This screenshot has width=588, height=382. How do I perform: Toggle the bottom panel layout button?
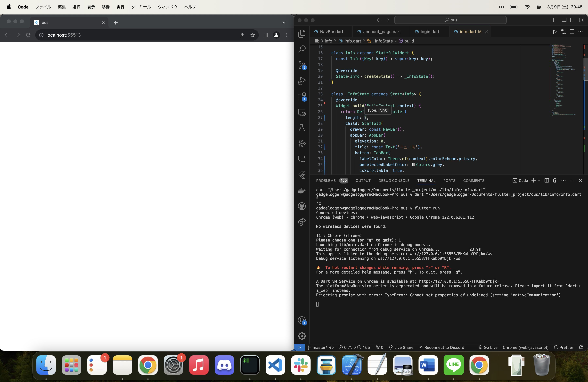coord(564,20)
